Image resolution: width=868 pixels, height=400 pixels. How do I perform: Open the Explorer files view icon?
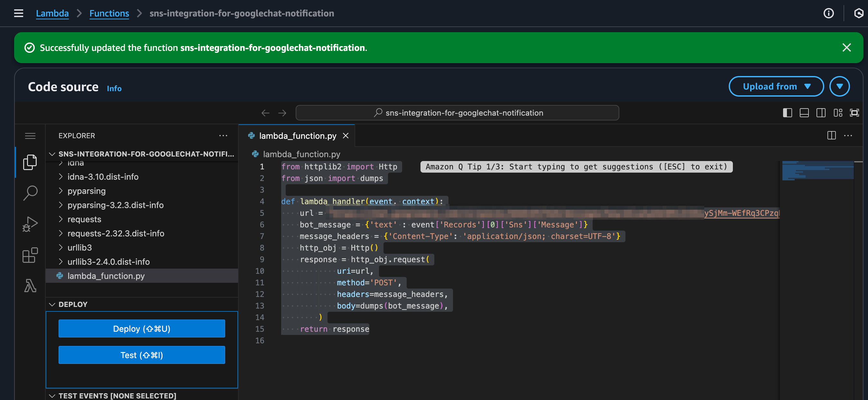(30, 162)
